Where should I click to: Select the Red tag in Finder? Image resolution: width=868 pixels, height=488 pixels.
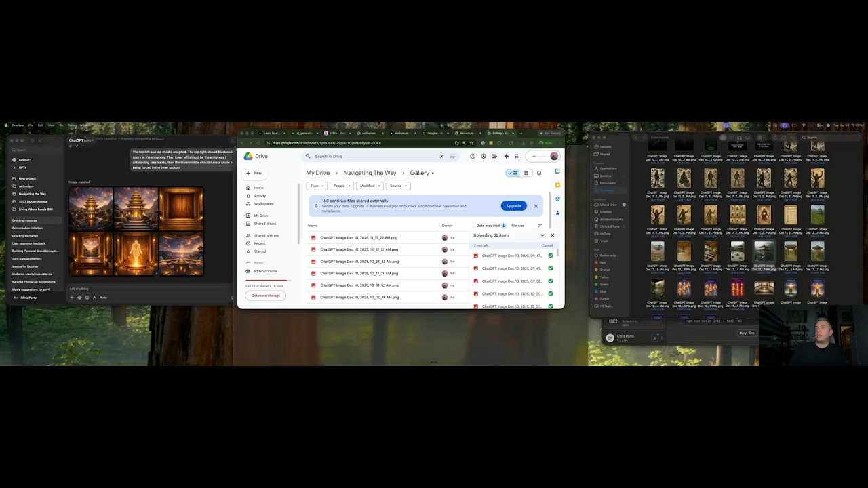click(603, 263)
